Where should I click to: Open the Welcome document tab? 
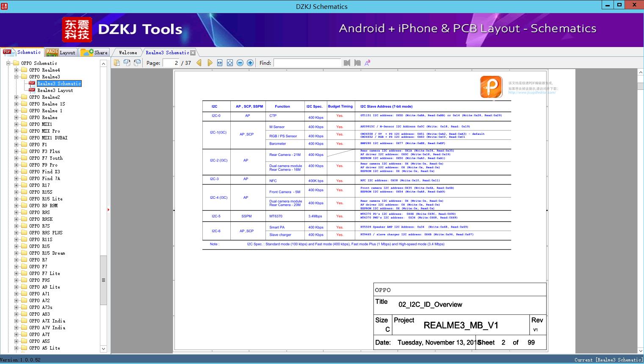(x=128, y=53)
